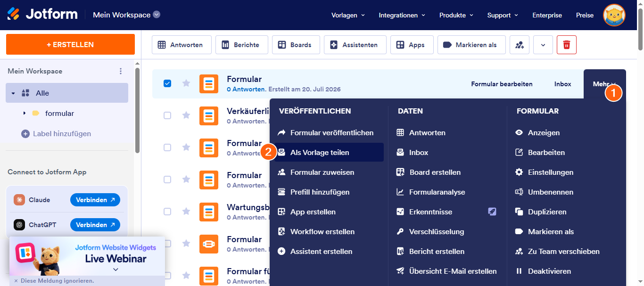Open the Apps toolbar button
This screenshot has width=644, height=286.
pos(412,45)
